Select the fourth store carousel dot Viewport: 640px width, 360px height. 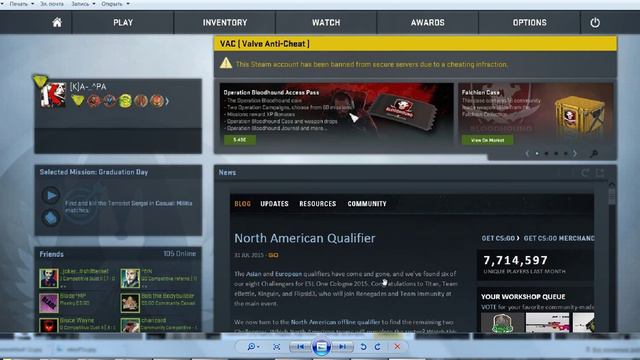566,153
